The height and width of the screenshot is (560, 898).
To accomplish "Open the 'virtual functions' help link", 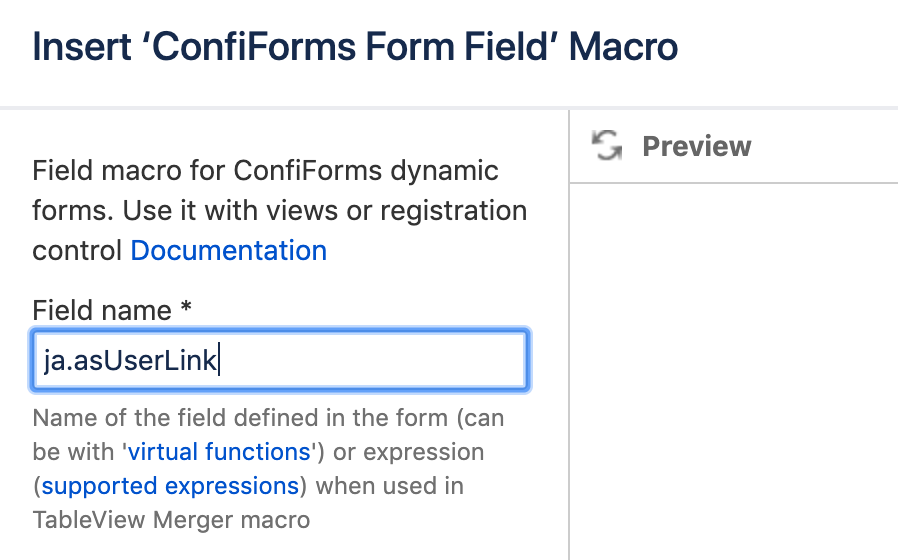I will (219, 452).
